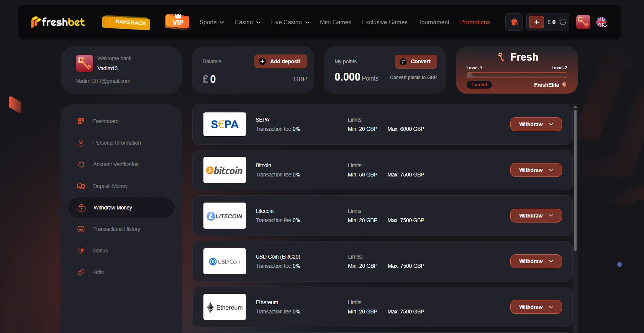The image size is (644, 333).
Task: Click the Vadim1211@gmail.com email text
Action: point(103,81)
